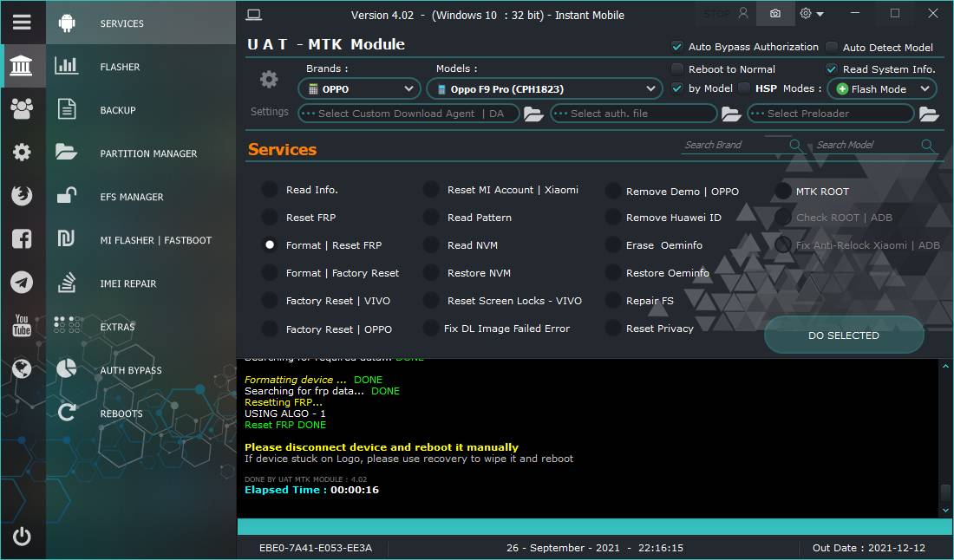Select Format | Factory Reset option
The width and height of the screenshot is (954, 560).
click(x=270, y=273)
